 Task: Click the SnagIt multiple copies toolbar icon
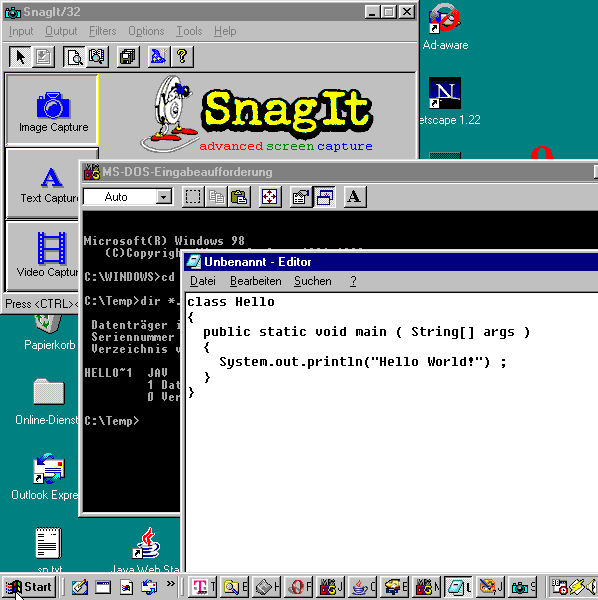(128, 57)
